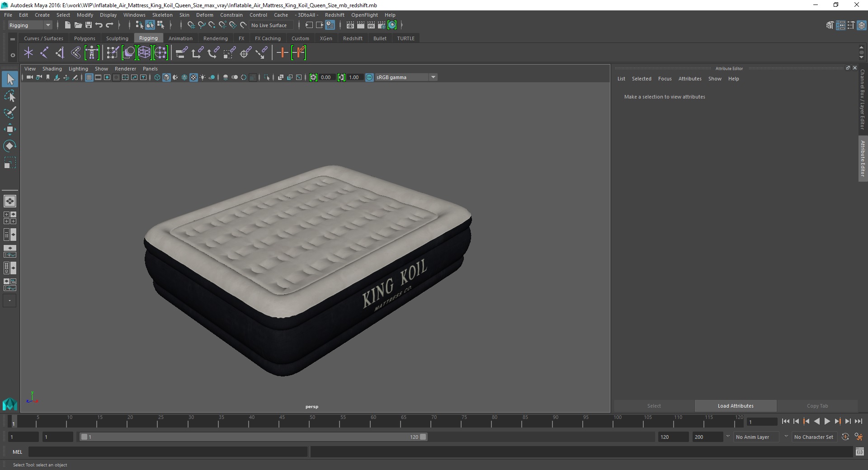Go to start of playback range
This screenshot has width=868, height=470.
coord(785,421)
